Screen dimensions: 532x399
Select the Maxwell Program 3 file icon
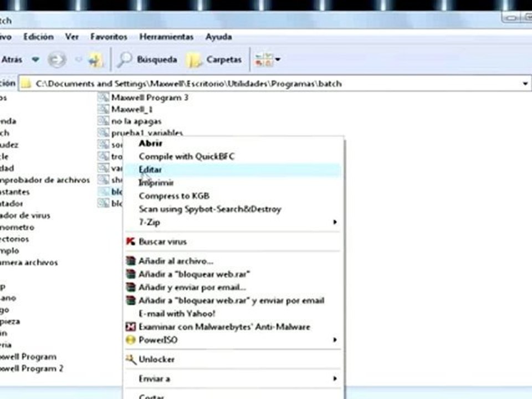103,98
